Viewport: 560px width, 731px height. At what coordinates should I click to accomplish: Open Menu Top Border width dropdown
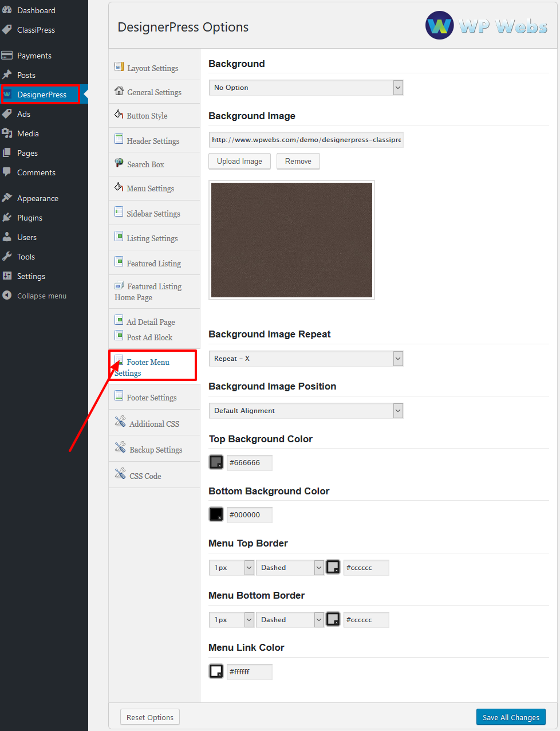click(231, 568)
